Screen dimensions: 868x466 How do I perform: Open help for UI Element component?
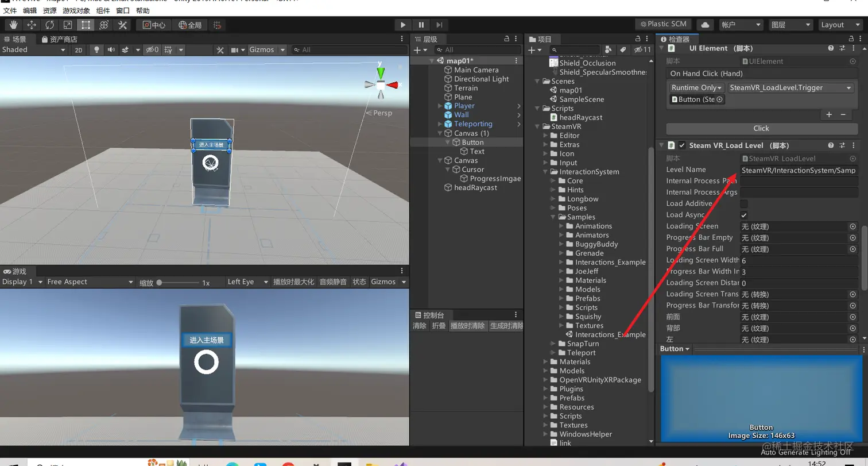click(831, 49)
